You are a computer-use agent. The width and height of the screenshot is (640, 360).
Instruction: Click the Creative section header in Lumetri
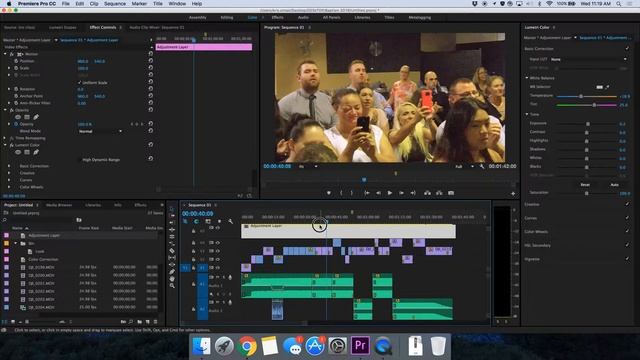click(x=532, y=204)
